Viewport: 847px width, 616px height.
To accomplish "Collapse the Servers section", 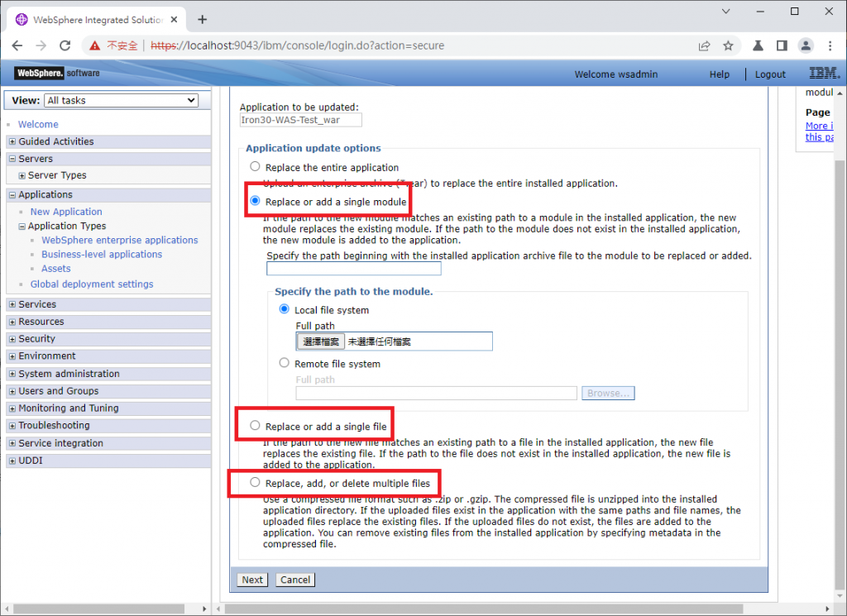I will pos(12,159).
